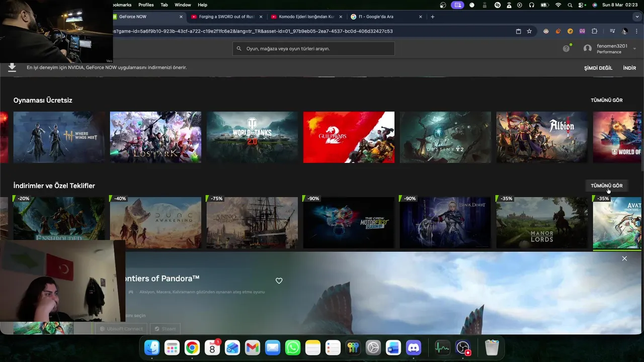
Task: Switch to Forging a SWORD YouTube tab
Action: (x=226, y=17)
